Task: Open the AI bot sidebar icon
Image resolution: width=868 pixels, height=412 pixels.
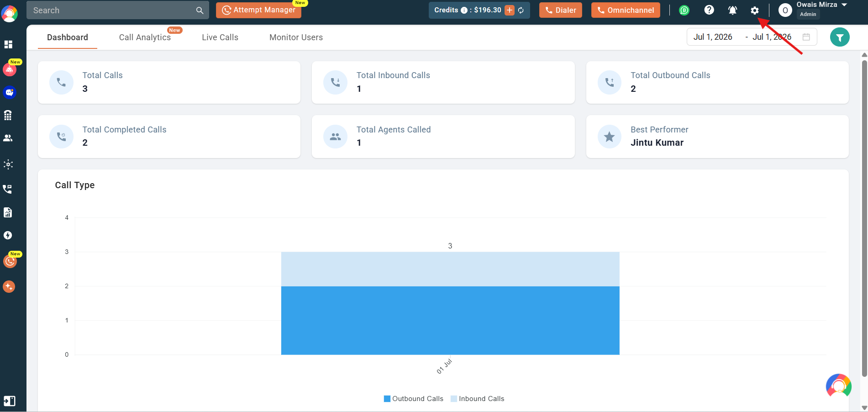Action: coord(10,70)
